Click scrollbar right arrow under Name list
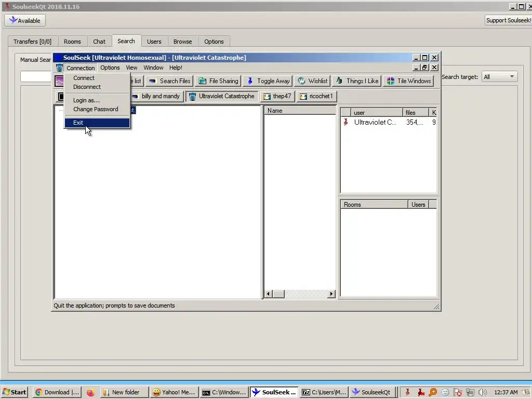 click(331, 294)
